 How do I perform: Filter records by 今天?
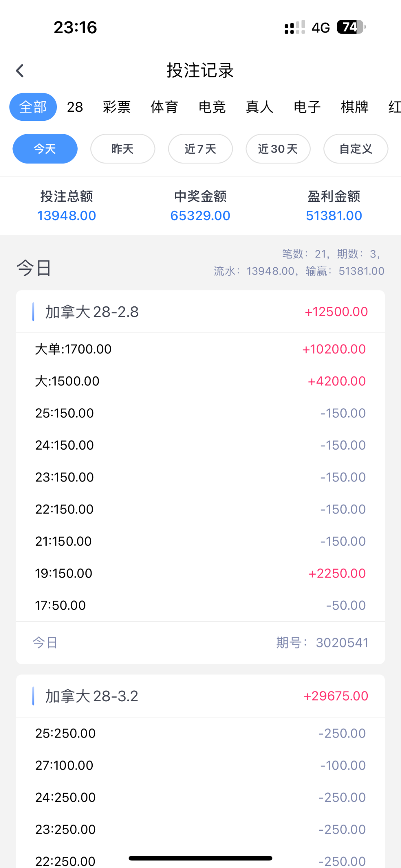click(x=45, y=149)
